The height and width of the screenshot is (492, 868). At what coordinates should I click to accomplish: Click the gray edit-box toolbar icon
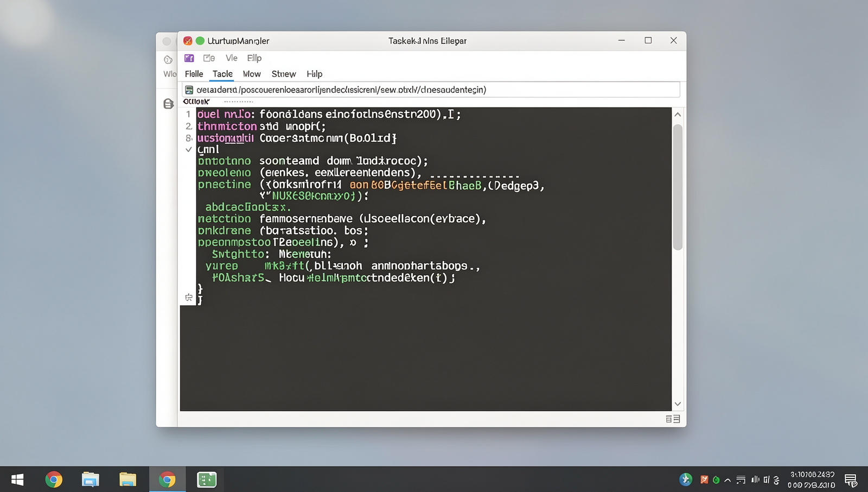click(209, 58)
